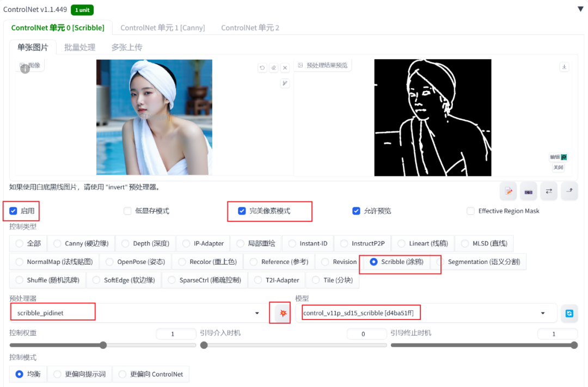588x387 pixels.
Task: Download the preprocessor preview image
Action: pyautogui.click(x=564, y=67)
